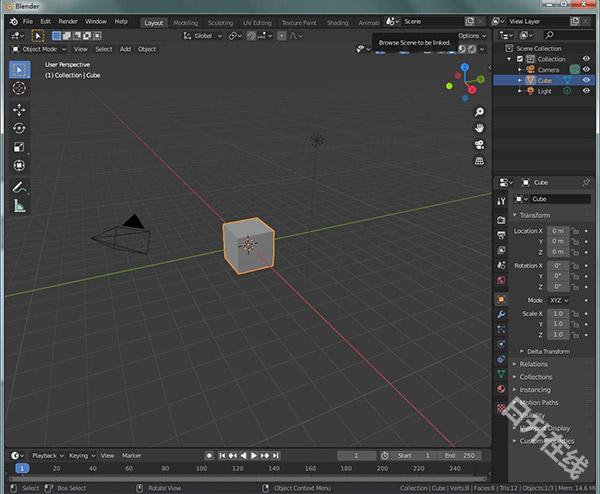Open the World properties tab
This screenshot has width=600, height=494.
pyautogui.click(x=501, y=280)
